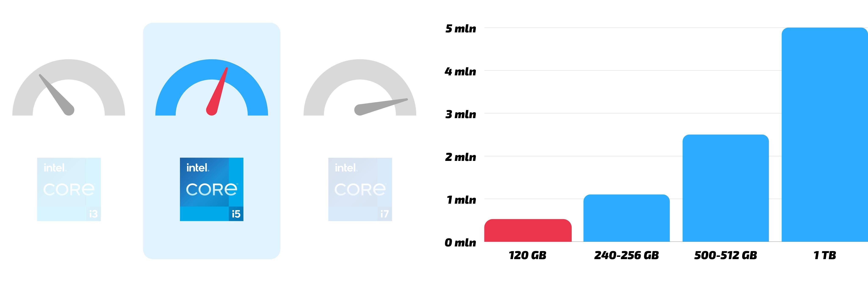Select the Intel Core i5 badge
The height and width of the screenshot is (282, 868).
pos(212,189)
